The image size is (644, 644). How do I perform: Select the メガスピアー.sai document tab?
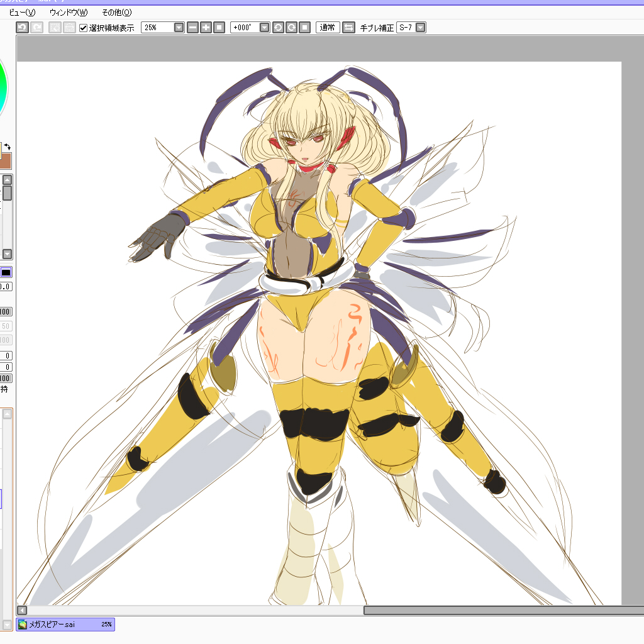tap(65, 625)
